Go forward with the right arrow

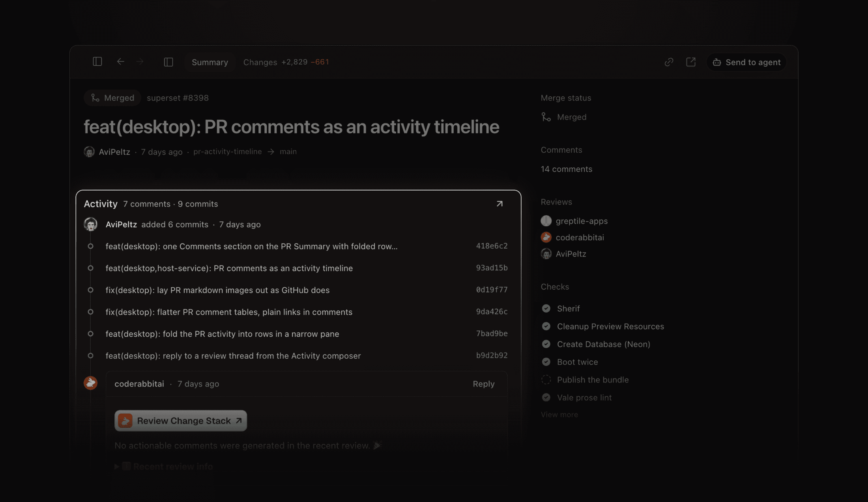[x=140, y=62]
